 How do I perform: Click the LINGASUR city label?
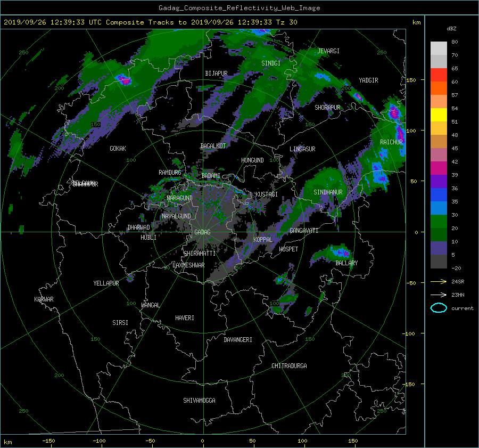(302, 149)
